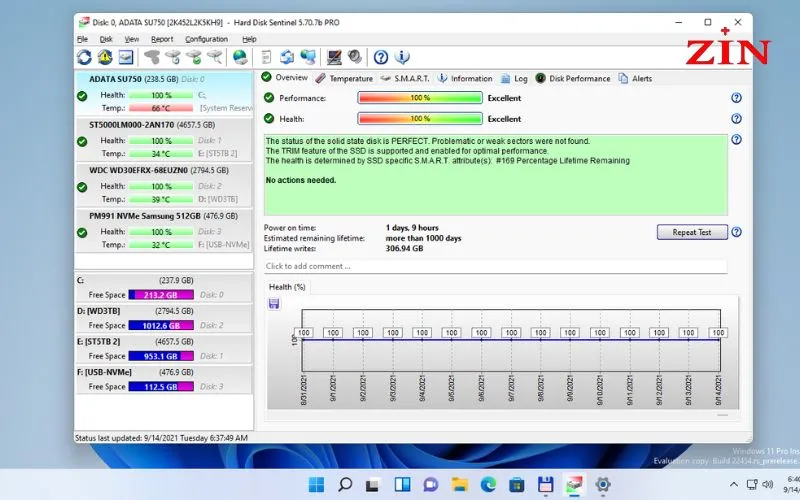800x500 pixels.
Task: Open Microsoft Edge from the taskbar
Action: click(488, 485)
